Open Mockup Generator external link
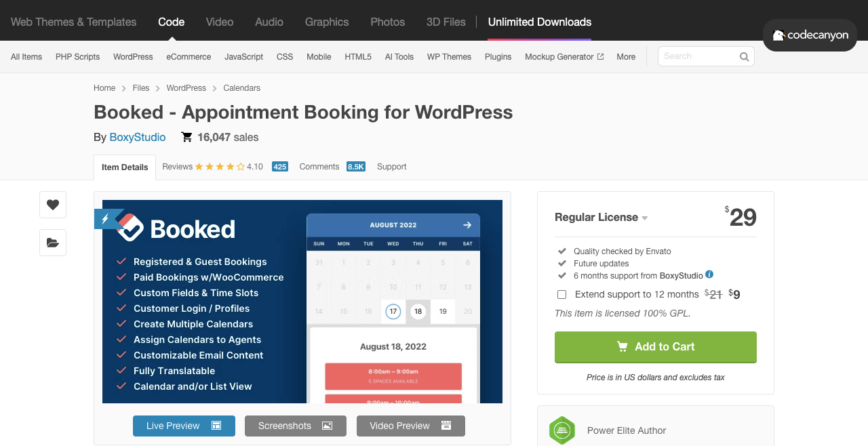The height and width of the screenshot is (446, 868). 564,57
